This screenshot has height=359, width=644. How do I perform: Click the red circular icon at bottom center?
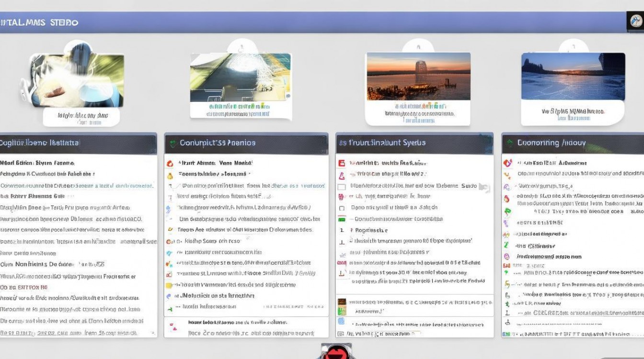[x=335, y=352]
